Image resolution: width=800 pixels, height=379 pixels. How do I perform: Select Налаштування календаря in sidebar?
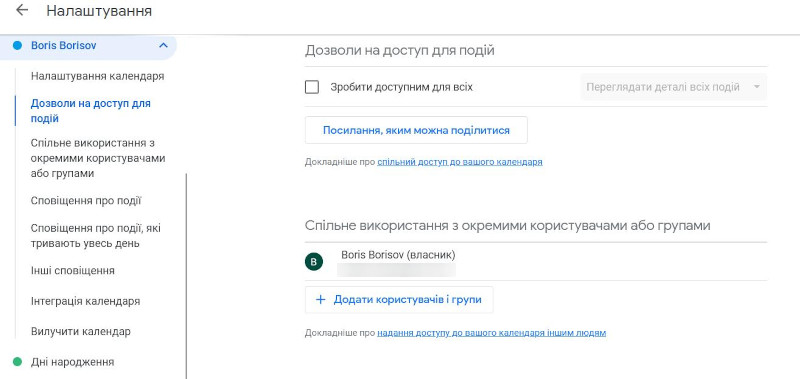tap(97, 77)
